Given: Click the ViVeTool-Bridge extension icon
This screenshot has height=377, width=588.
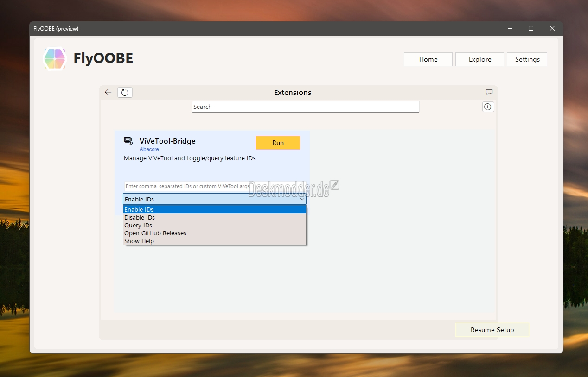Looking at the screenshot, I should pyautogui.click(x=128, y=141).
